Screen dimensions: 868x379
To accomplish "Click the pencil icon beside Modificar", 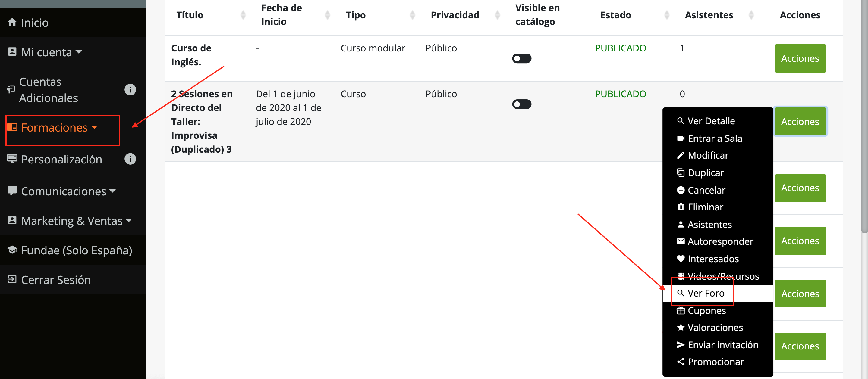I will [x=681, y=155].
